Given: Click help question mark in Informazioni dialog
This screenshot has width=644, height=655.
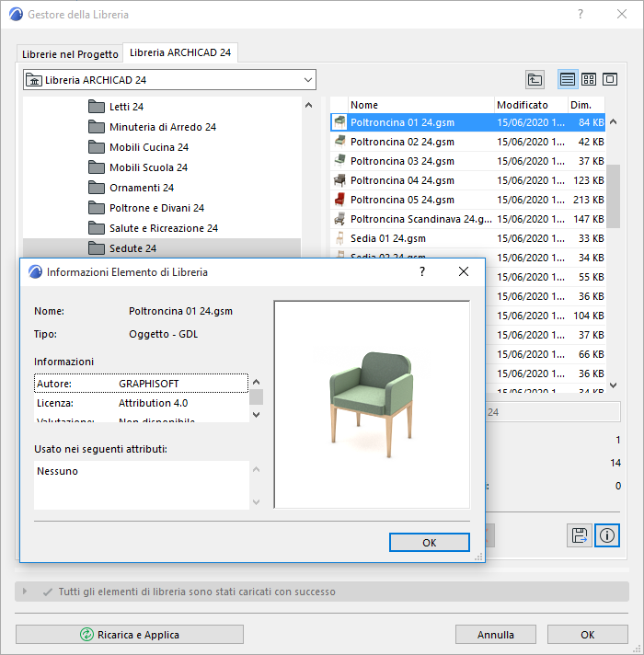Looking at the screenshot, I should 422,271.
